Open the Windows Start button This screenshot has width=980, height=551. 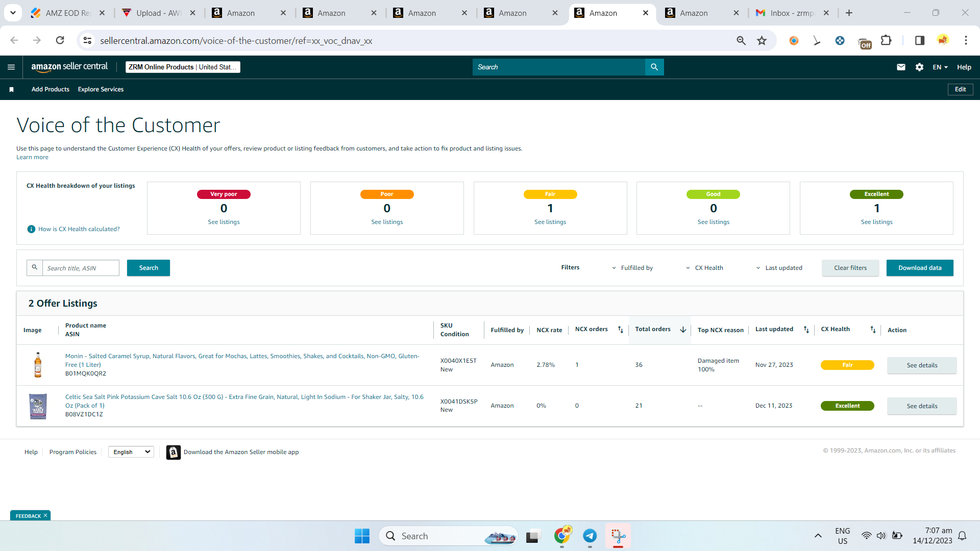(x=362, y=536)
